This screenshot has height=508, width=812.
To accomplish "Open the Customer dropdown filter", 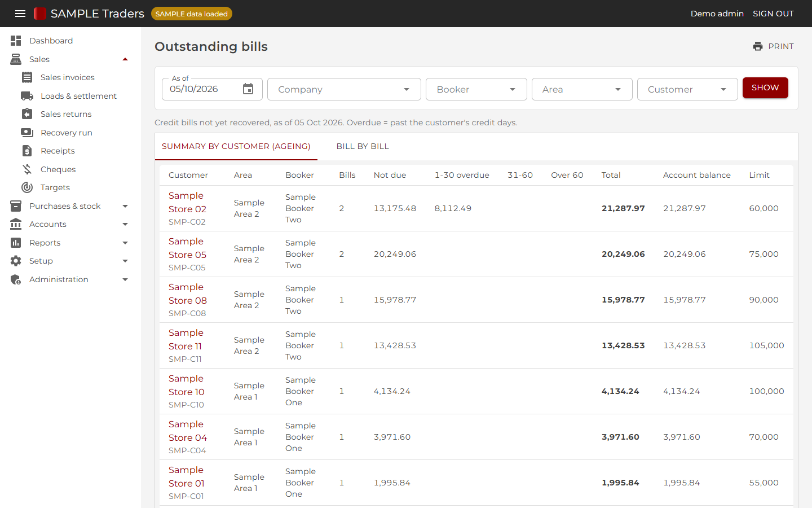I will (x=687, y=89).
